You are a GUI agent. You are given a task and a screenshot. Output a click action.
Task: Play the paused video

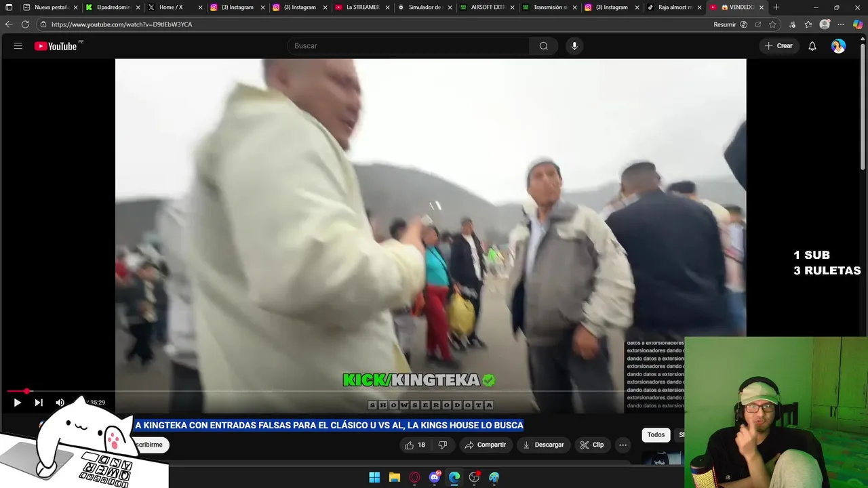17,403
